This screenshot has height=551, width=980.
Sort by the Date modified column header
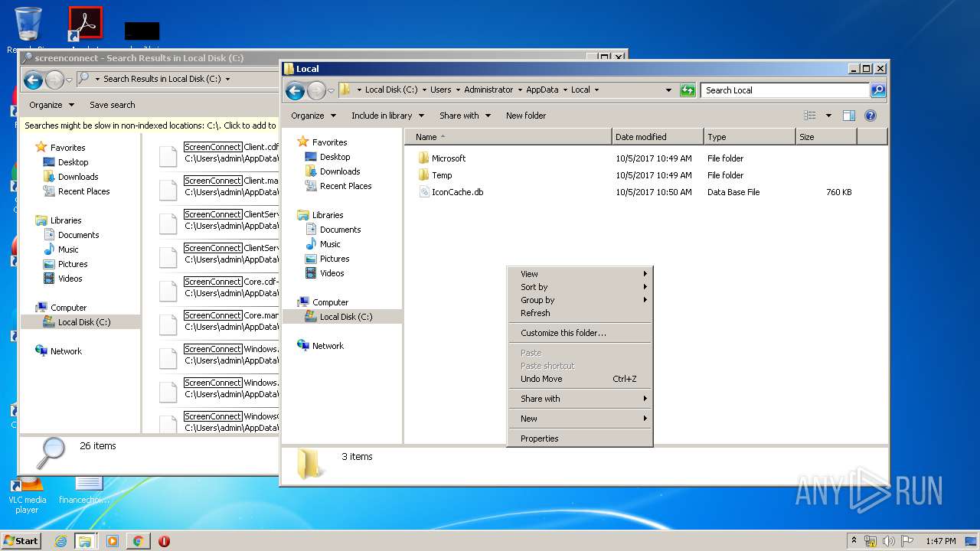tap(658, 137)
